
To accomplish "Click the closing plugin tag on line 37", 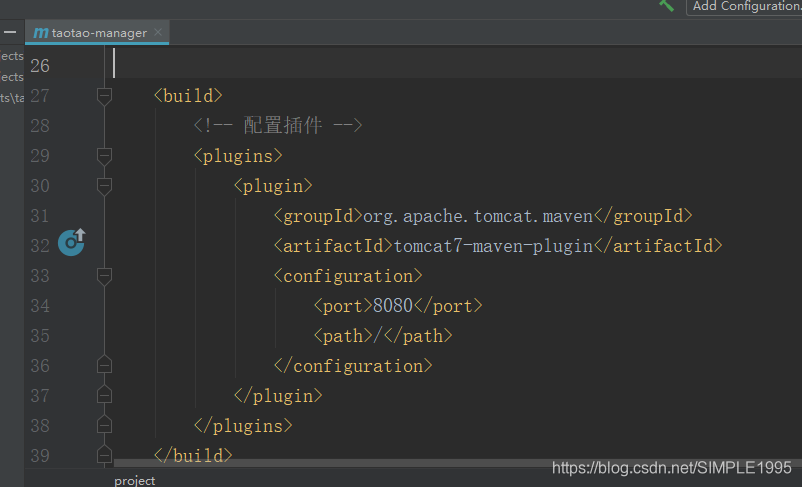I will [x=278, y=395].
